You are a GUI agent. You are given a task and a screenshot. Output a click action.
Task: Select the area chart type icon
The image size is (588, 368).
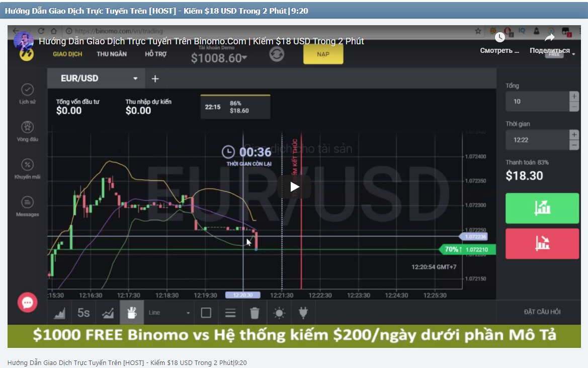(60, 313)
